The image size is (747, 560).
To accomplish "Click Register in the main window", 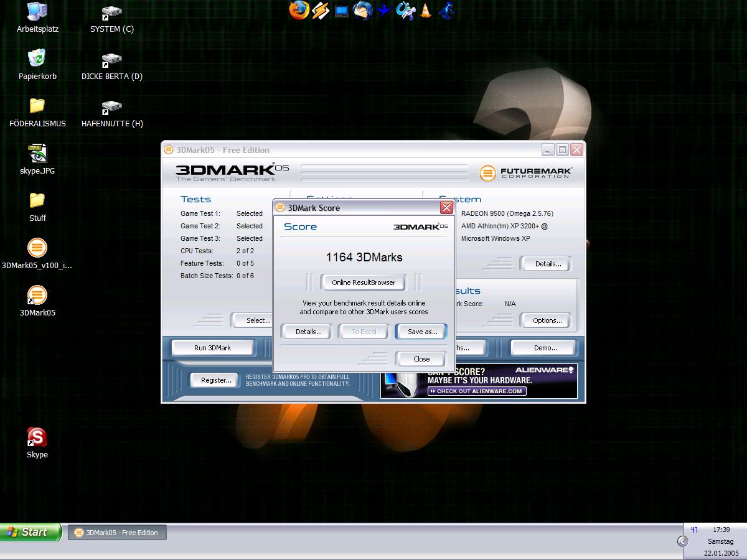I will (x=215, y=380).
